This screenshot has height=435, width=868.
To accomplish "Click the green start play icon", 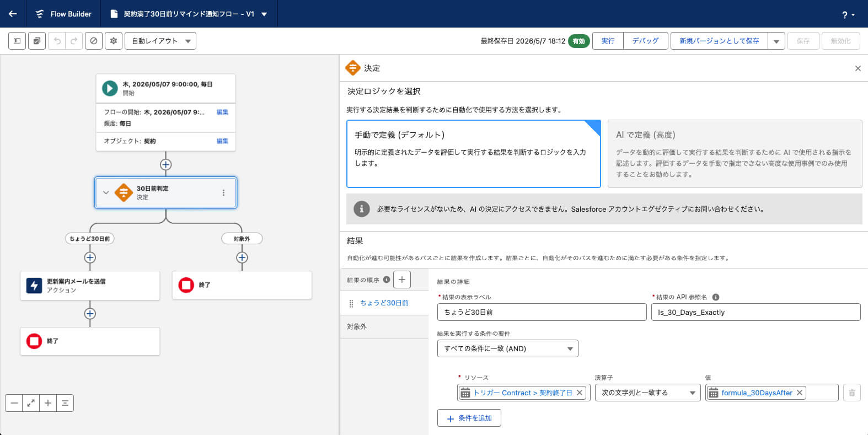I will pyautogui.click(x=110, y=88).
